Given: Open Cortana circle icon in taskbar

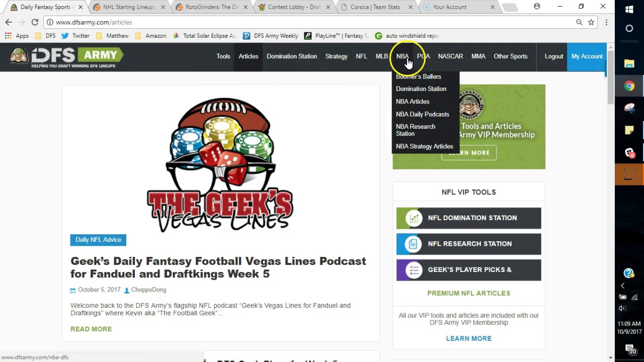Looking at the screenshot, I should [x=629, y=29].
